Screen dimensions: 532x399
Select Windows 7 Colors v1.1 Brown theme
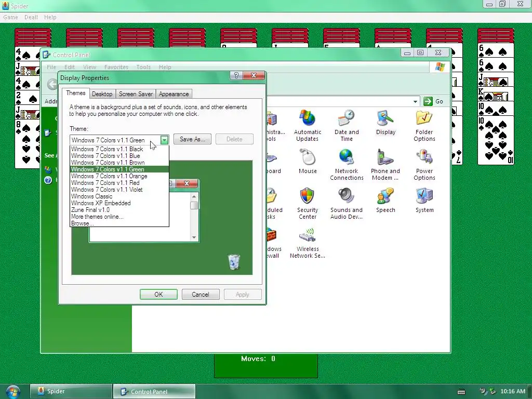119,163
